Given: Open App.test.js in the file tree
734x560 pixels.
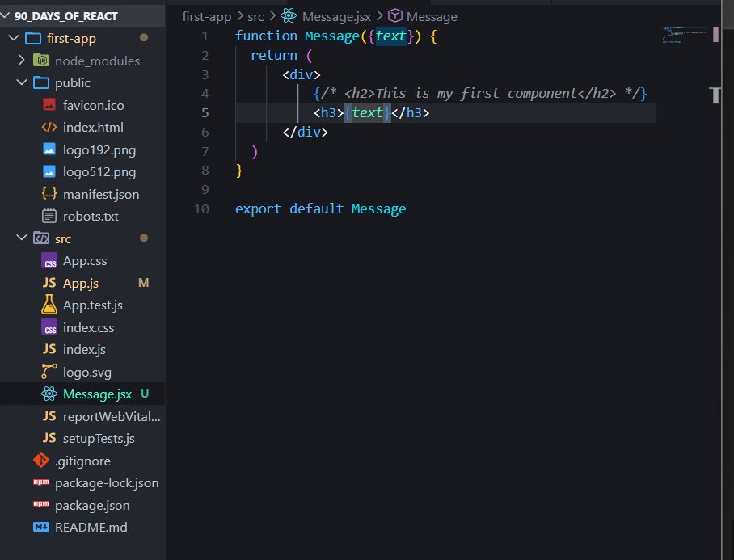Looking at the screenshot, I should pyautogui.click(x=93, y=305).
